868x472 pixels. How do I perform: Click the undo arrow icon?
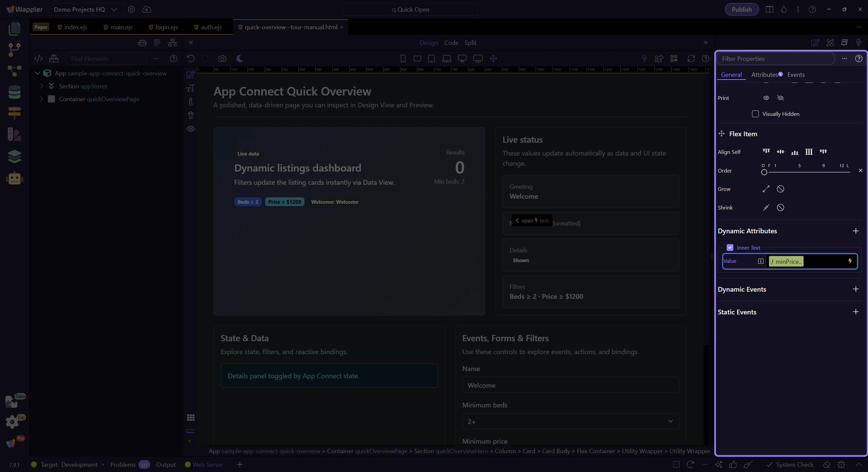point(191,58)
